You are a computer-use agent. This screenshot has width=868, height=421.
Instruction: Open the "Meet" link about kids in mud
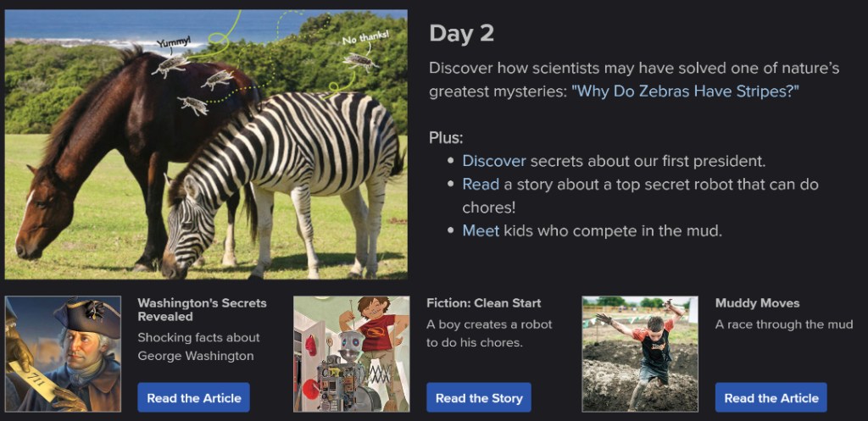[x=481, y=230]
